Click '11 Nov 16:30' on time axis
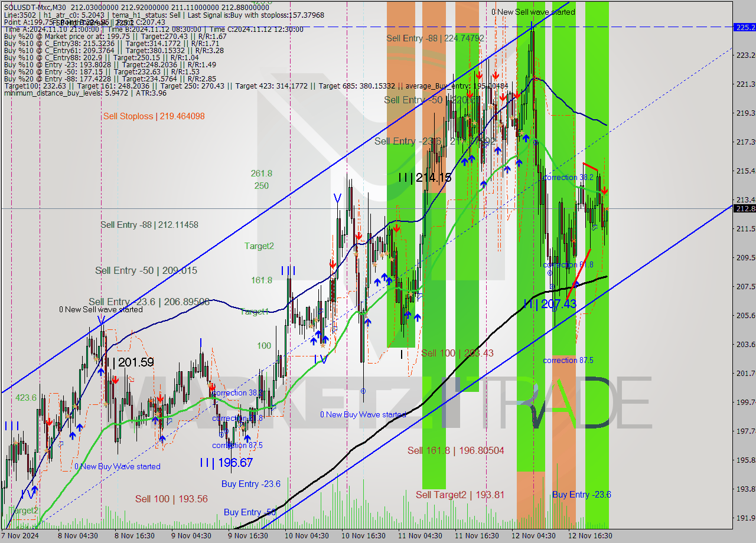This screenshot has width=756, height=543. [x=477, y=536]
